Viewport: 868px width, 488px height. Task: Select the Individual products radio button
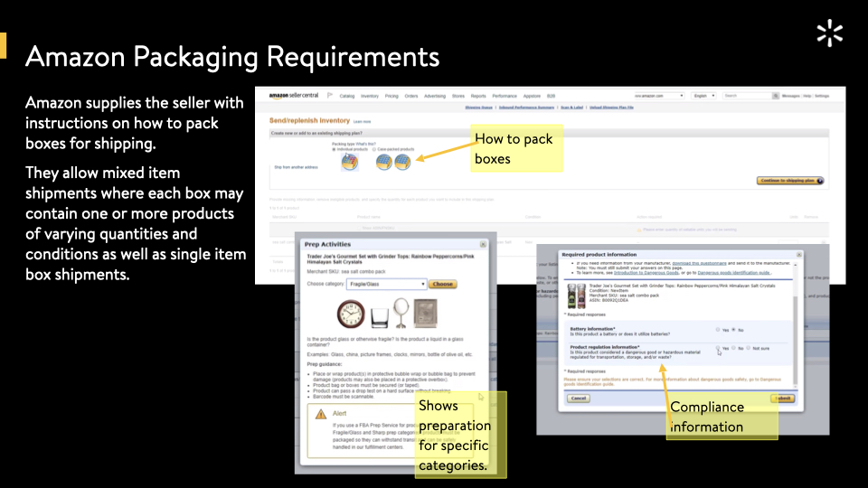(x=334, y=149)
